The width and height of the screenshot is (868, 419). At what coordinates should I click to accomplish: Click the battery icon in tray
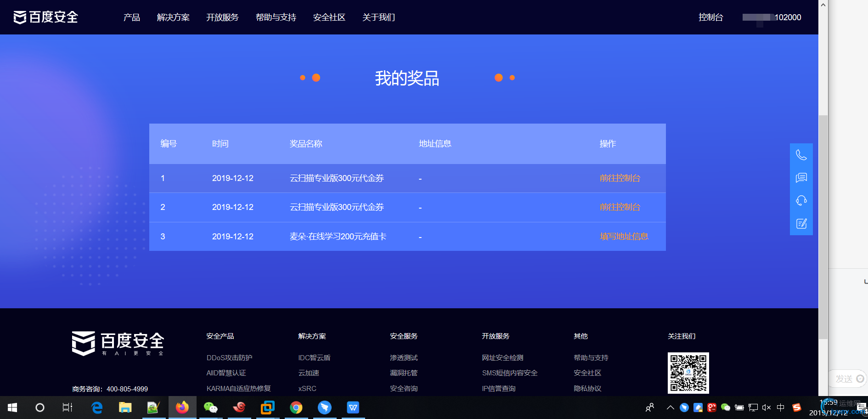pyautogui.click(x=739, y=408)
